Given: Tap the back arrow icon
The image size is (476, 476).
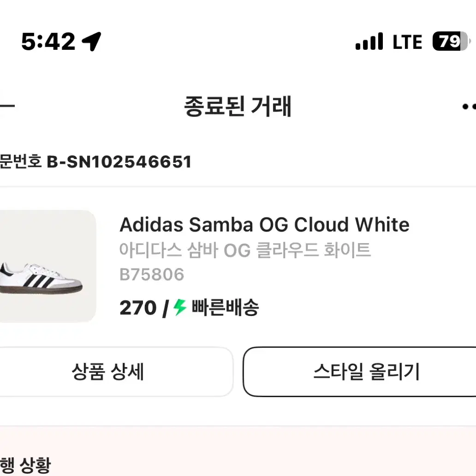Looking at the screenshot, I should [6, 106].
